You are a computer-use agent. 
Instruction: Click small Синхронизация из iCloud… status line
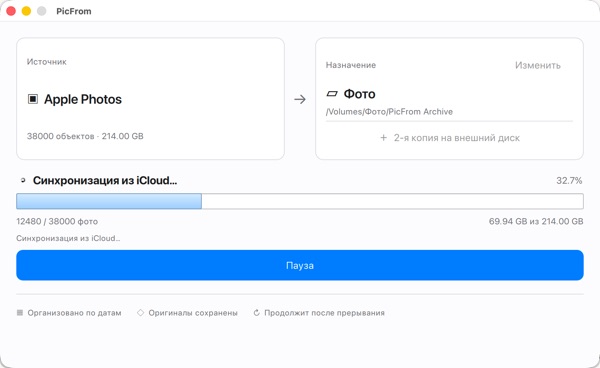click(x=68, y=238)
